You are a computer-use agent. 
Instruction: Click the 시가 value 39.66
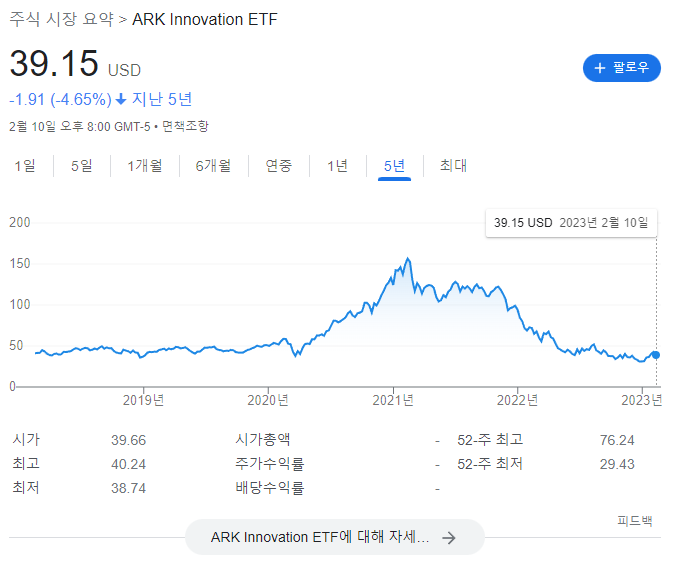tap(128, 440)
